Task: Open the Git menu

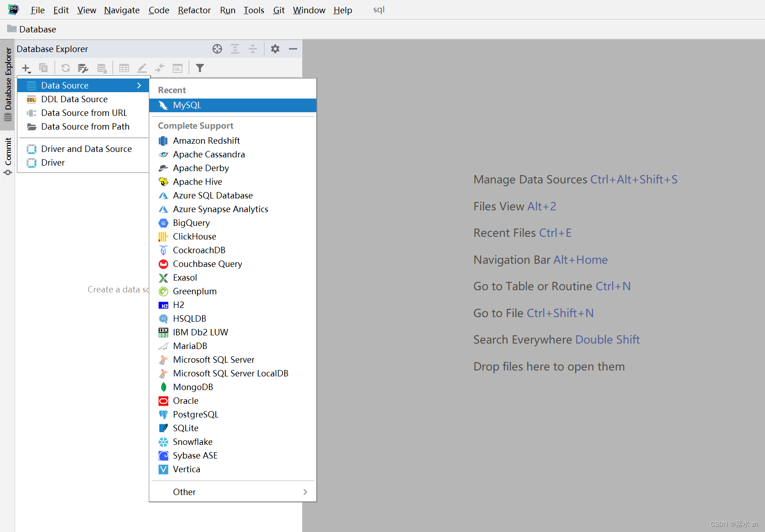Action: (279, 10)
